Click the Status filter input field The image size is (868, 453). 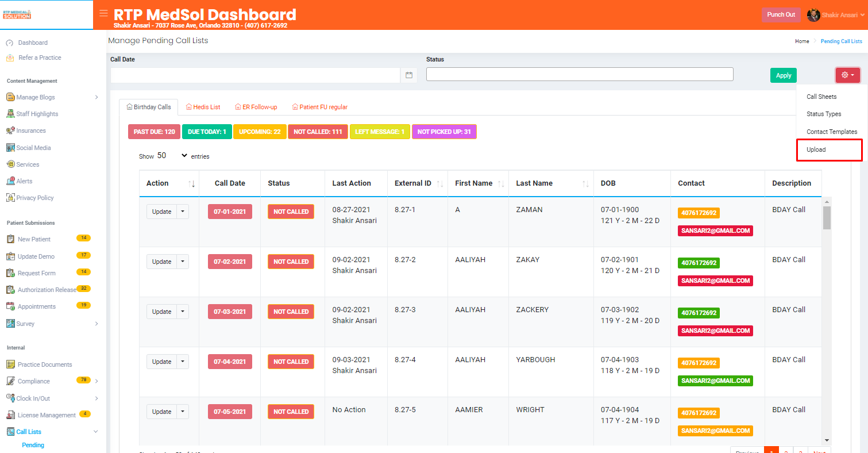580,74
